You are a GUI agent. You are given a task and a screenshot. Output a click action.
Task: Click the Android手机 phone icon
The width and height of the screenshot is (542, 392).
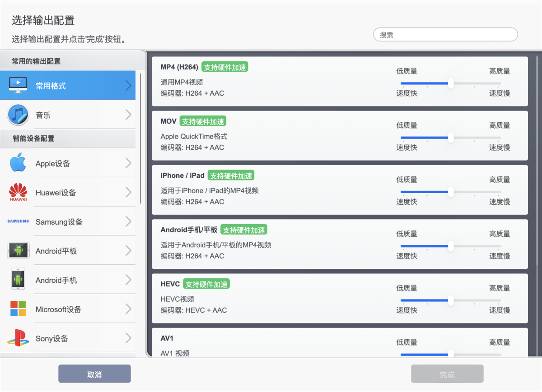coord(18,280)
